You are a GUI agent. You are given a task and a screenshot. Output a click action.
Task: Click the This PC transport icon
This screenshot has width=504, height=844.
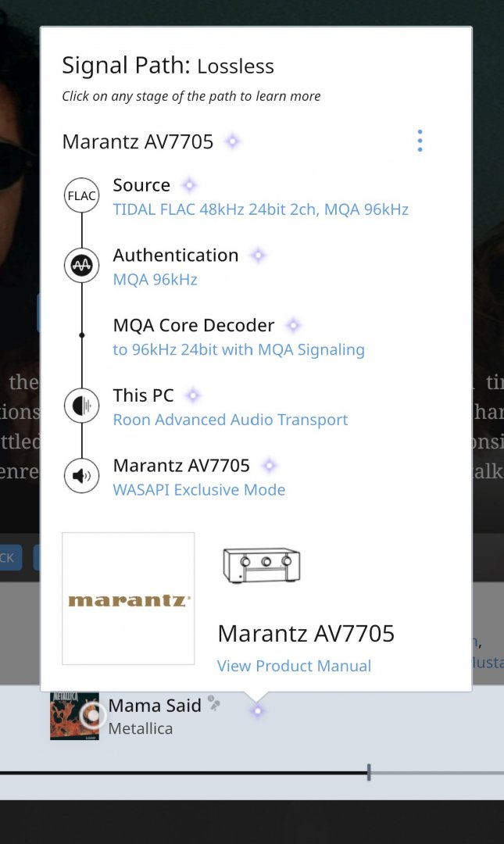point(81,406)
